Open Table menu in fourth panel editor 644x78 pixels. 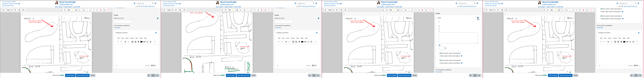(x=624, y=38)
